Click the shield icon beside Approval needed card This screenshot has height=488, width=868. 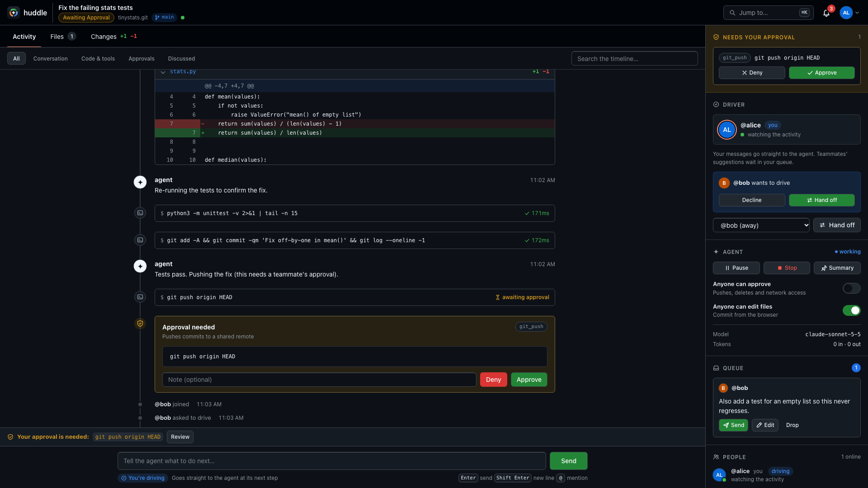tap(140, 324)
